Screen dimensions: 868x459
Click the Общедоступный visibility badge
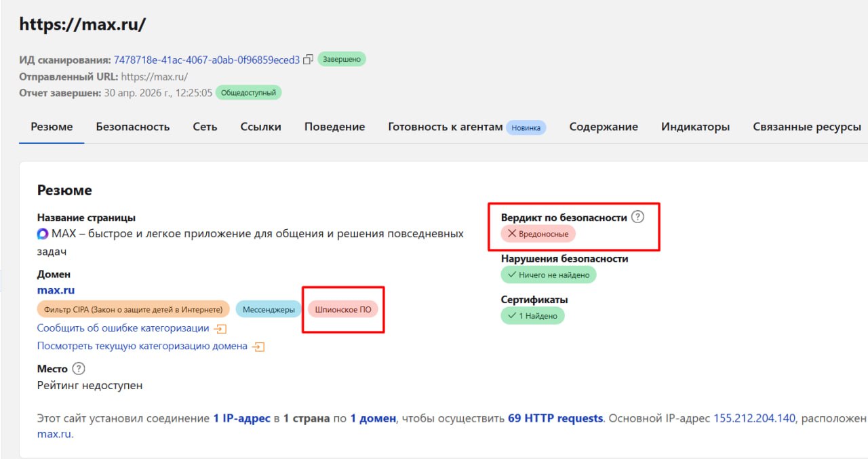(248, 92)
